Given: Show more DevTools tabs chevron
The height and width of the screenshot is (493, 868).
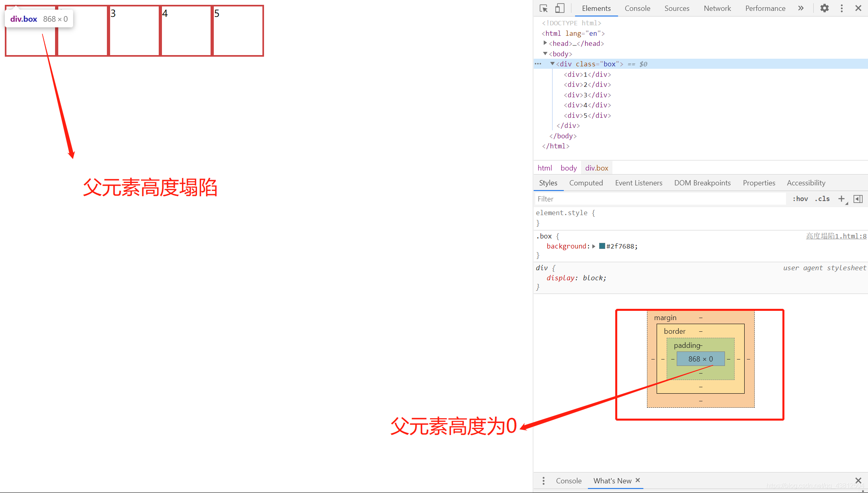Looking at the screenshot, I should 800,8.
